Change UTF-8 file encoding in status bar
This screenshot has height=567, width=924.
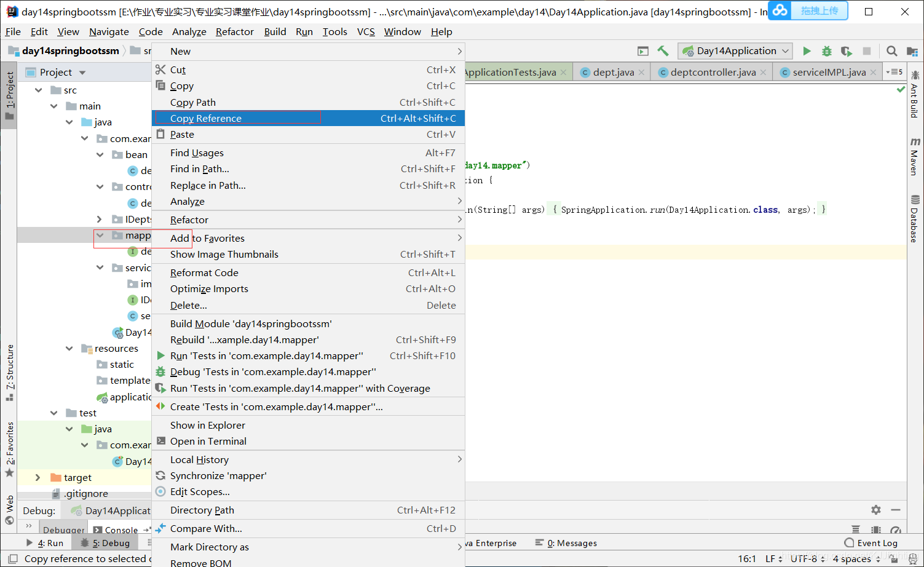point(807,559)
